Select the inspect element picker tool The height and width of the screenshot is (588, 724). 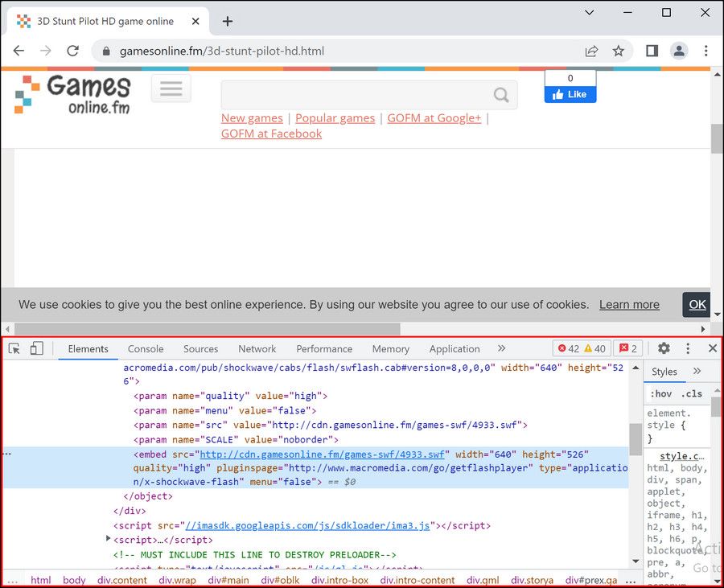(x=13, y=349)
